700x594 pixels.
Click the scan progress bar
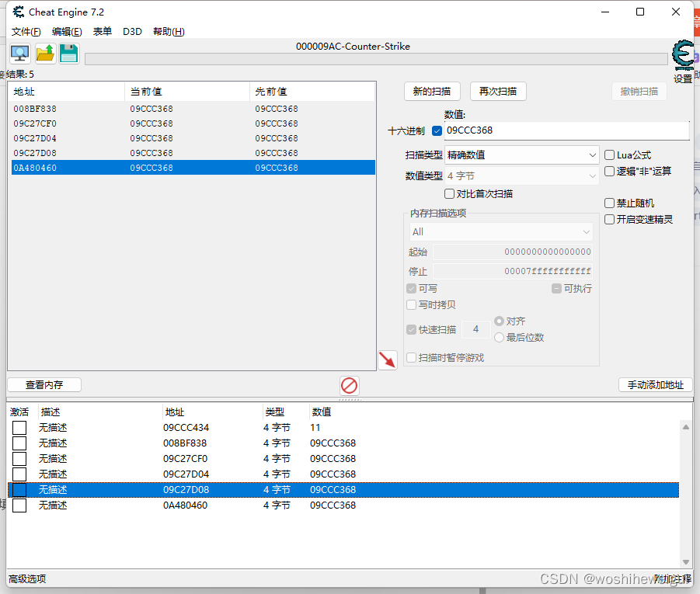point(376,59)
